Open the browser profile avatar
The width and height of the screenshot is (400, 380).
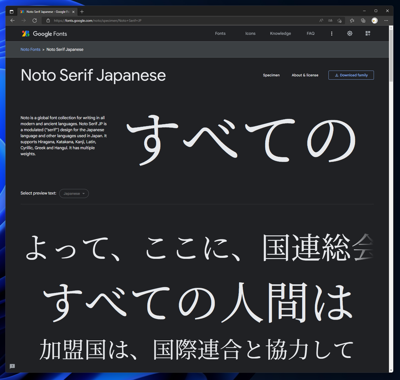pos(375,21)
